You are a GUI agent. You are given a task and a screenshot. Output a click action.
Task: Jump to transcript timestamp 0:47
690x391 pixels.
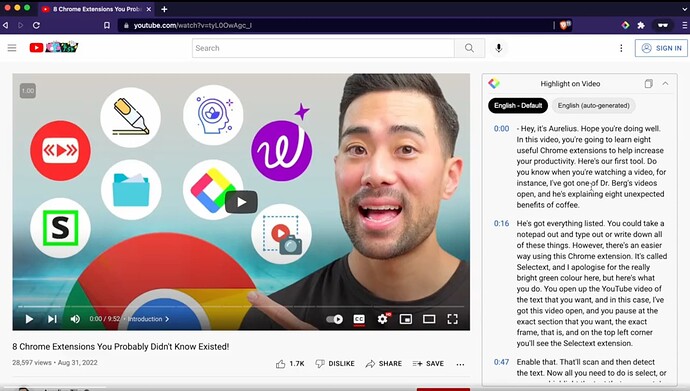point(501,362)
